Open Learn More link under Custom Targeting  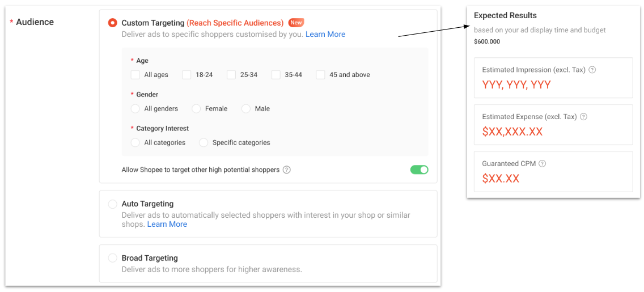tap(325, 34)
